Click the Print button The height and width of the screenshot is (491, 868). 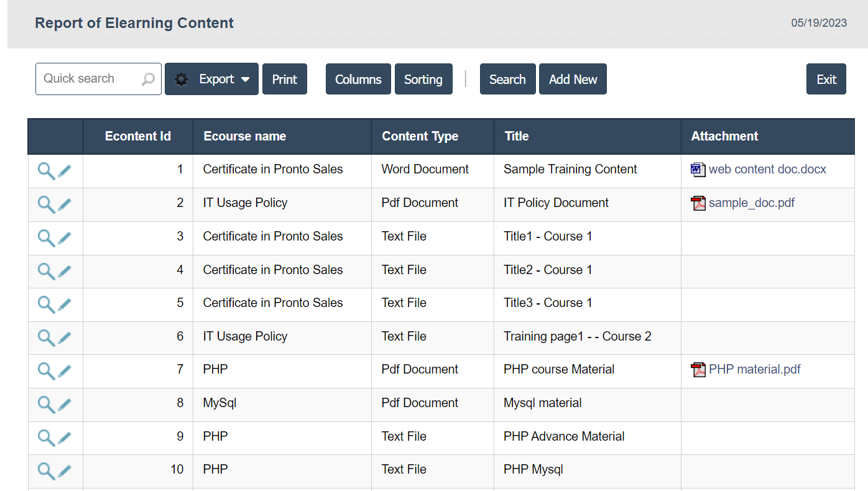[285, 80]
